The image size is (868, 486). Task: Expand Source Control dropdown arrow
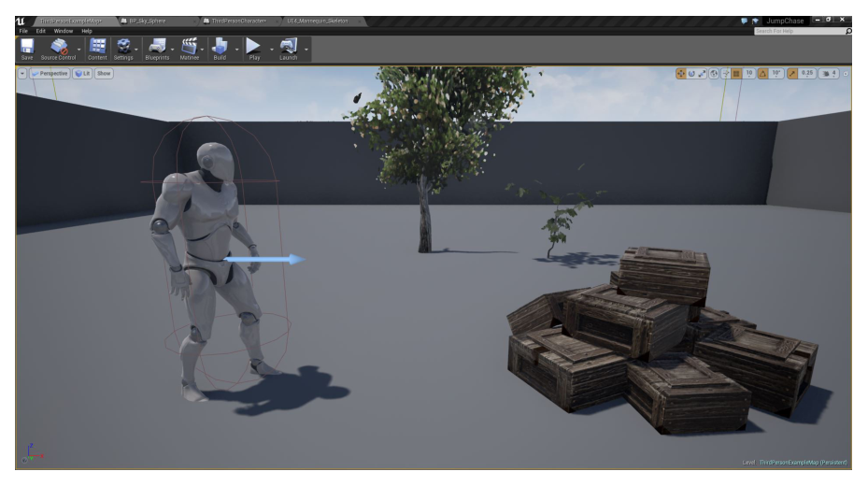[x=78, y=50]
